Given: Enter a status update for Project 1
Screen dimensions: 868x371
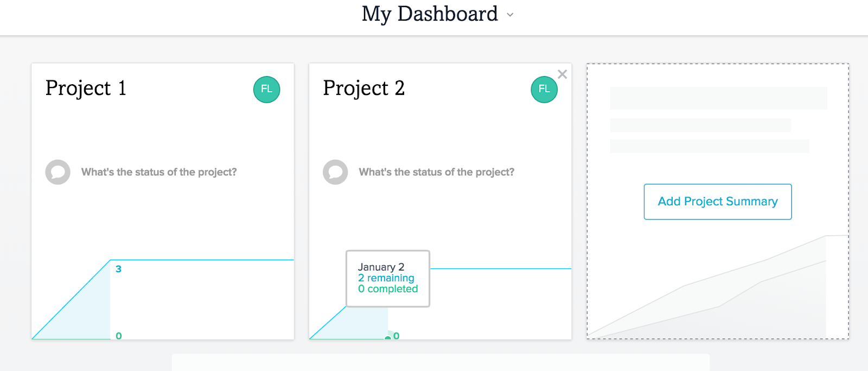Looking at the screenshot, I should pos(159,172).
